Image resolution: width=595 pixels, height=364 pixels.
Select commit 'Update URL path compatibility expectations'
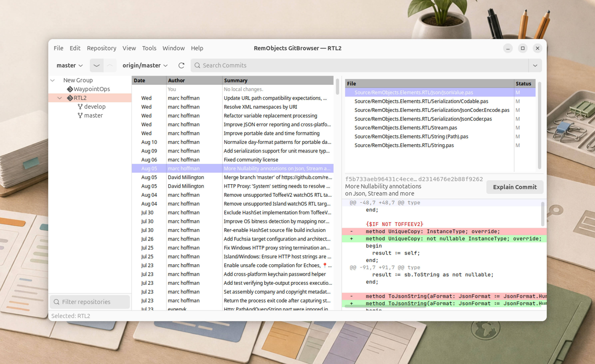[x=232, y=98]
